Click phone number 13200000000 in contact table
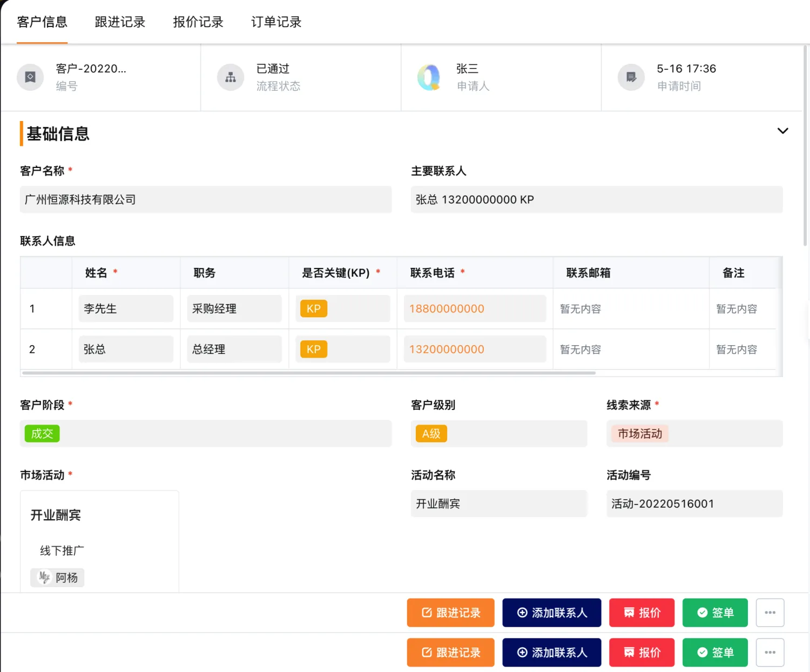The image size is (810, 672). [x=447, y=350]
